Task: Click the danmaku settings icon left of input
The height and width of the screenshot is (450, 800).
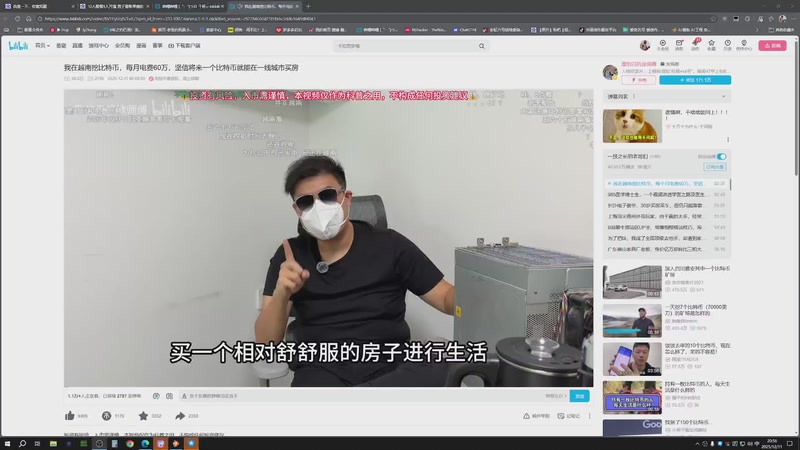Action: (169, 396)
